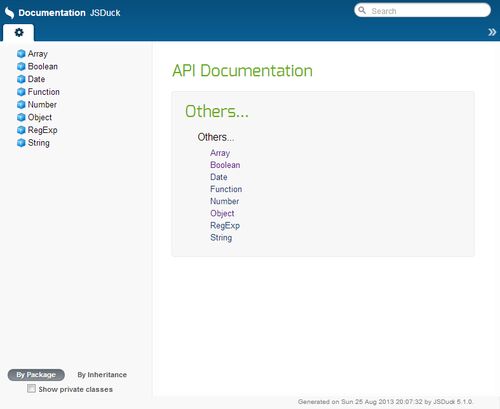This screenshot has height=409, width=500.
Task: Open the gear settings tab
Action: [19, 33]
